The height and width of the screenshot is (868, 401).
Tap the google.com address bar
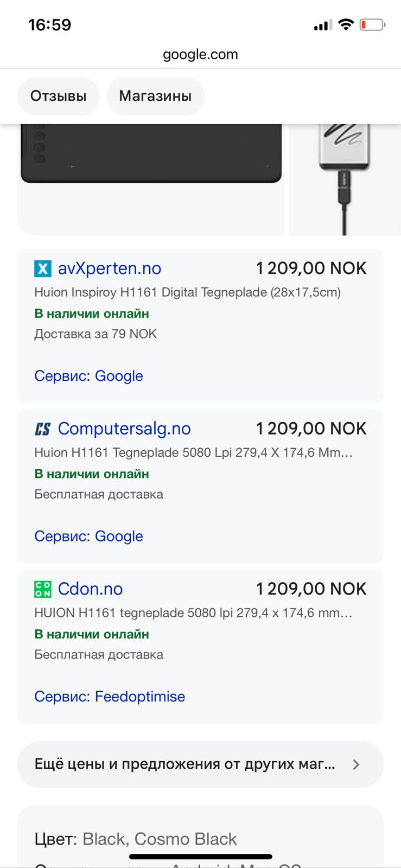point(200,54)
